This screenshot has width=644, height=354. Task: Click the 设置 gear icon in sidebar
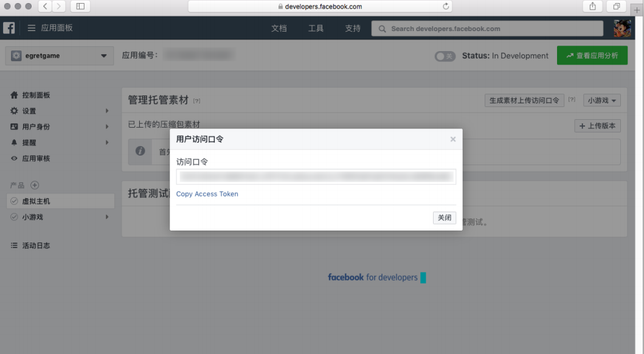point(15,111)
